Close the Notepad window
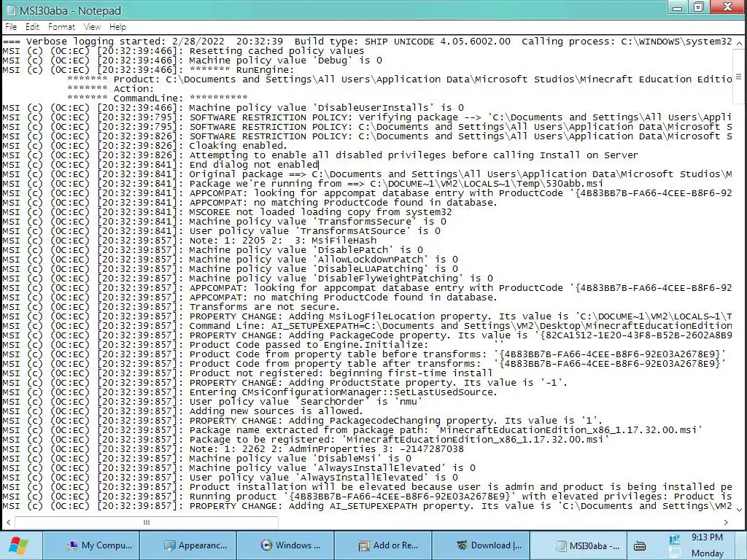 pyautogui.click(x=727, y=7)
